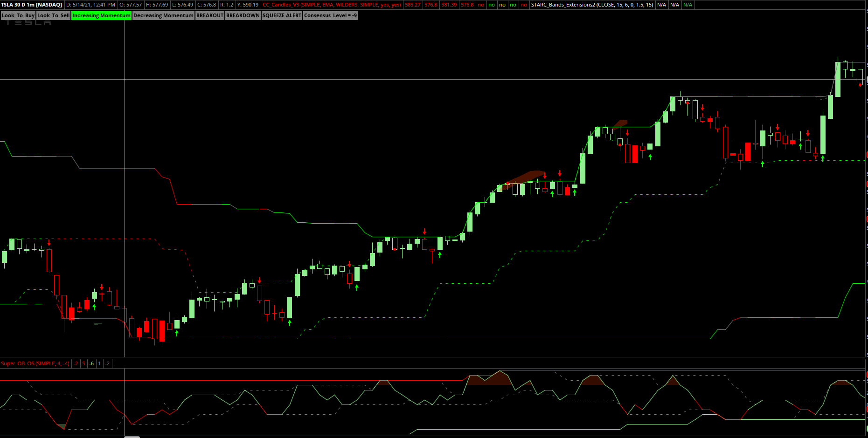Open the CC_Candles_V3 study label
The height and width of the screenshot is (438, 868).
[x=332, y=5]
